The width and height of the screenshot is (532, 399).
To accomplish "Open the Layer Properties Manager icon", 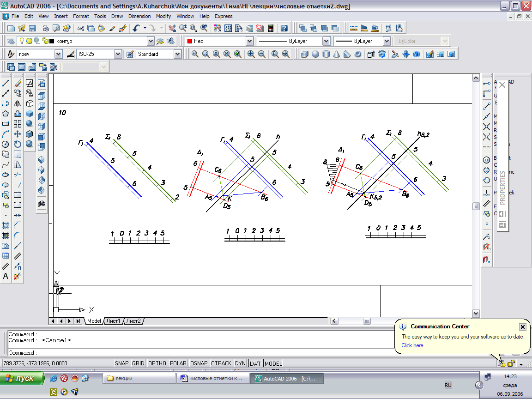I will tap(11, 41).
